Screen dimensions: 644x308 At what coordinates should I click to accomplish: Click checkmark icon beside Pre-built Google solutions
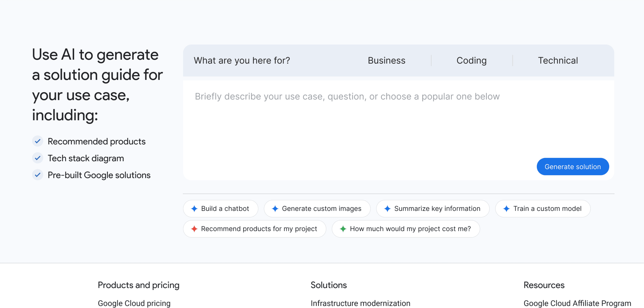pyautogui.click(x=38, y=175)
